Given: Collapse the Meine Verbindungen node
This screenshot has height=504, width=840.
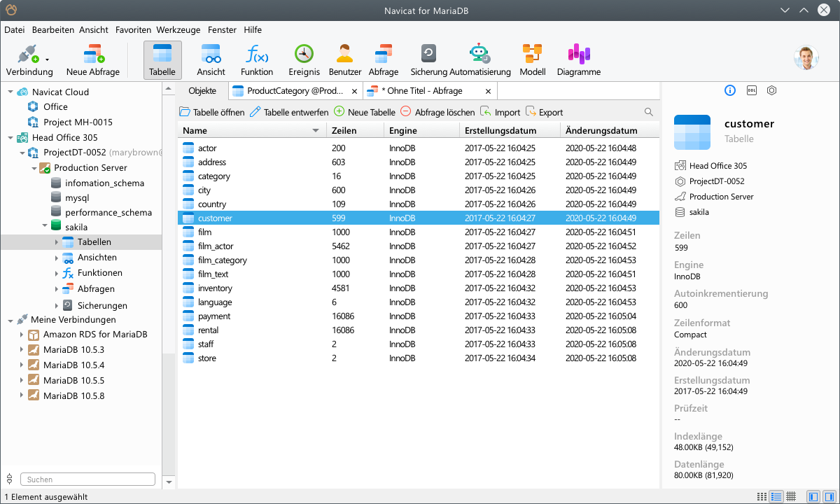Looking at the screenshot, I should tap(10, 320).
